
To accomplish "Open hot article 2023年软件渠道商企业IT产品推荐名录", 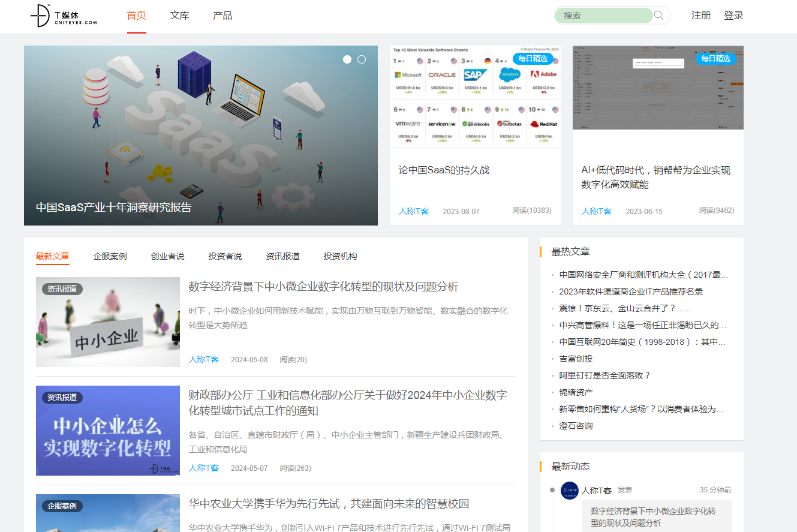I will coord(631,291).
